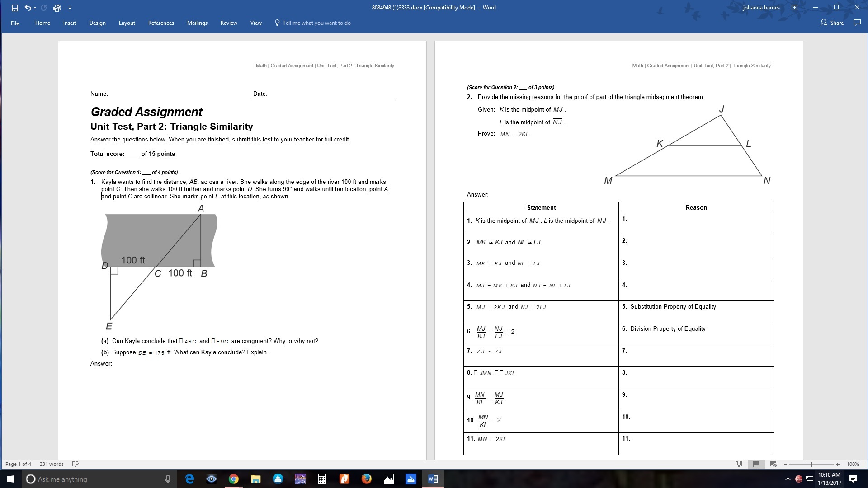Open the Calculator icon in the taskbar
The image size is (868, 488).
(322, 479)
